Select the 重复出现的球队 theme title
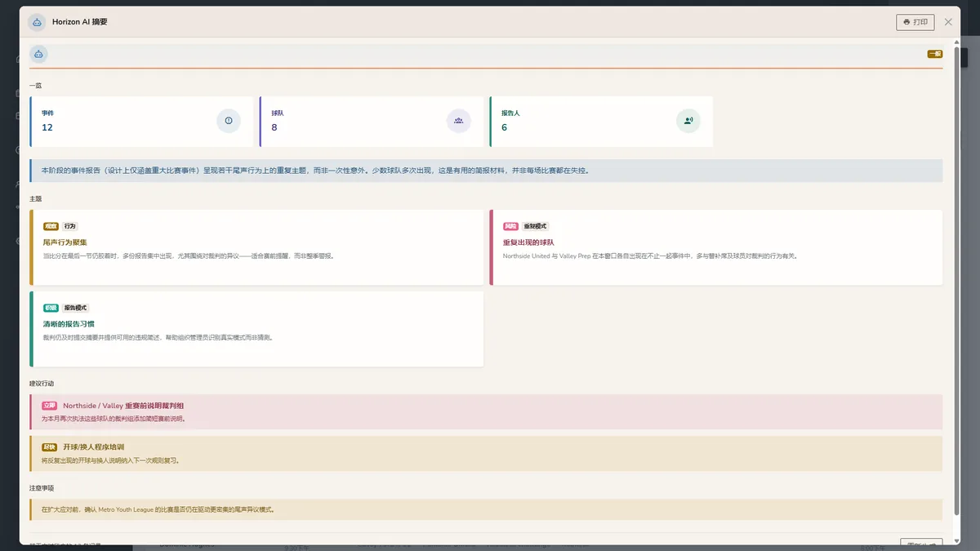Viewport: 980px width, 551px height. click(528, 242)
